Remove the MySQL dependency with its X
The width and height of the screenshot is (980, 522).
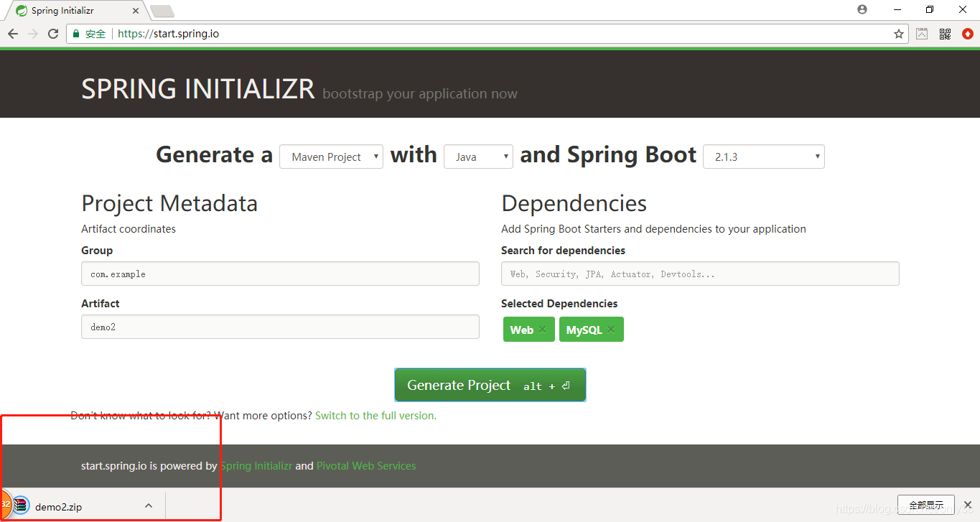[x=611, y=330]
